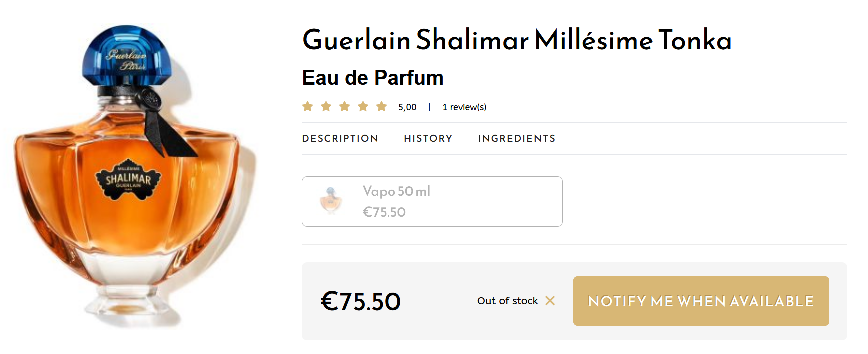Click the fourth gold rating star
Image resolution: width=868 pixels, height=354 pixels.
pos(363,106)
